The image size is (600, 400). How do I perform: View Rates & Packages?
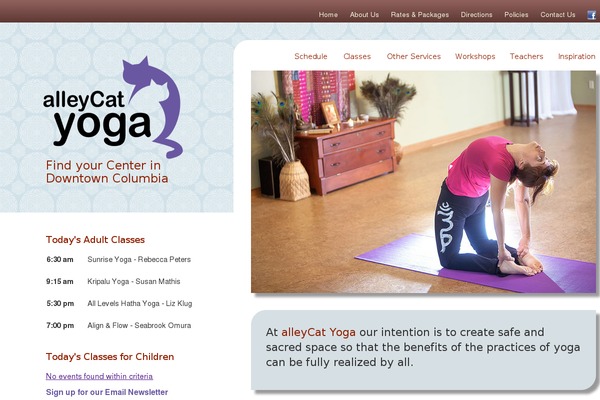coord(419,15)
